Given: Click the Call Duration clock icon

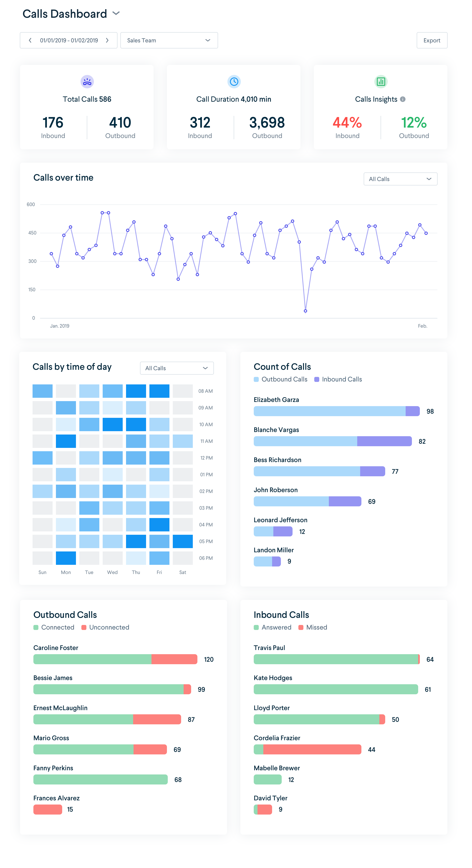Looking at the screenshot, I should (x=234, y=82).
